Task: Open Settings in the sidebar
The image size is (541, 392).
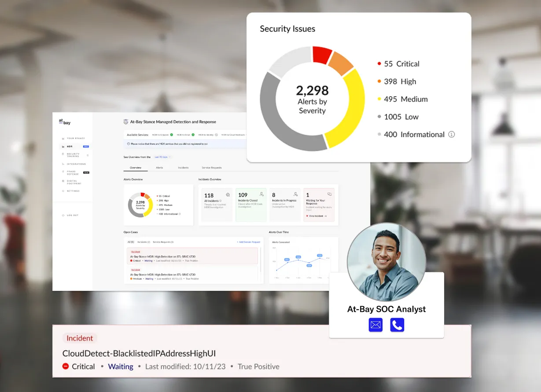Action: pos(73,191)
